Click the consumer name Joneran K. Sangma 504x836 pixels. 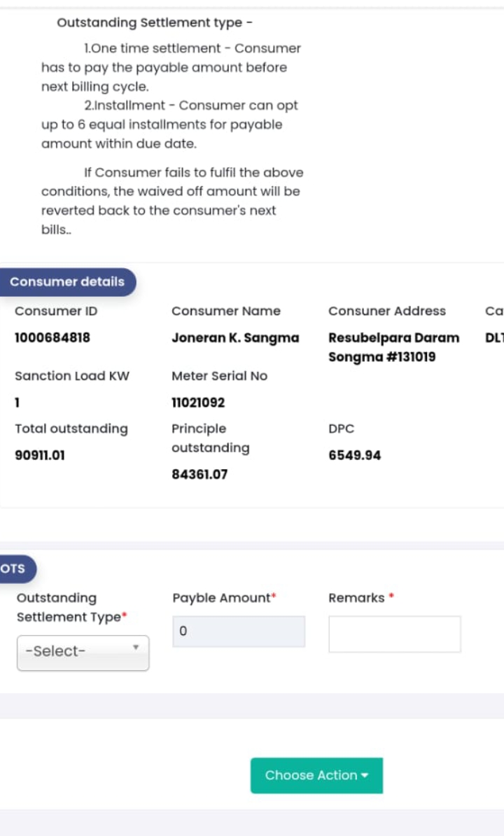(235, 337)
